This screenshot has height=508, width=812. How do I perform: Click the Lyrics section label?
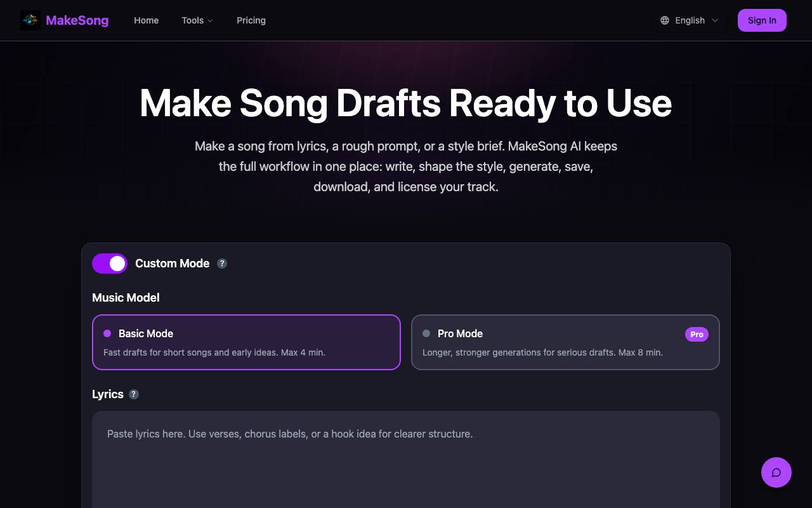pyautogui.click(x=108, y=394)
